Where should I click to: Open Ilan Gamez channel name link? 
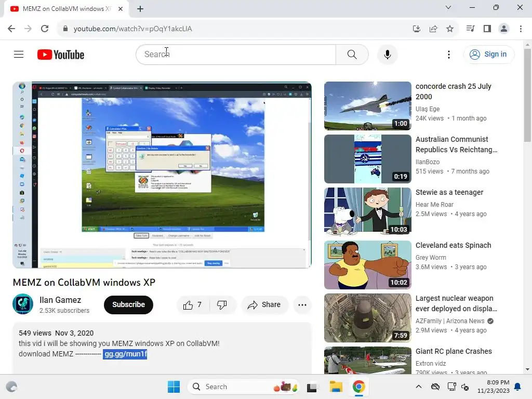(60, 300)
